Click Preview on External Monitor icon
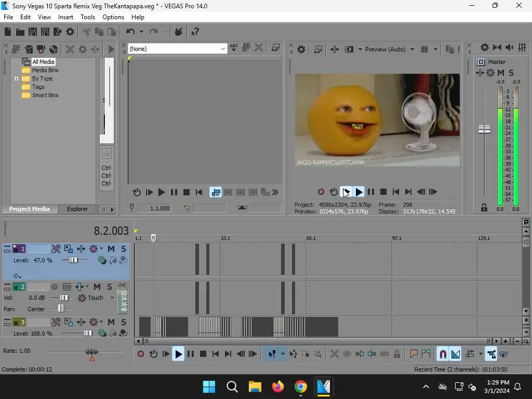 (x=318, y=49)
